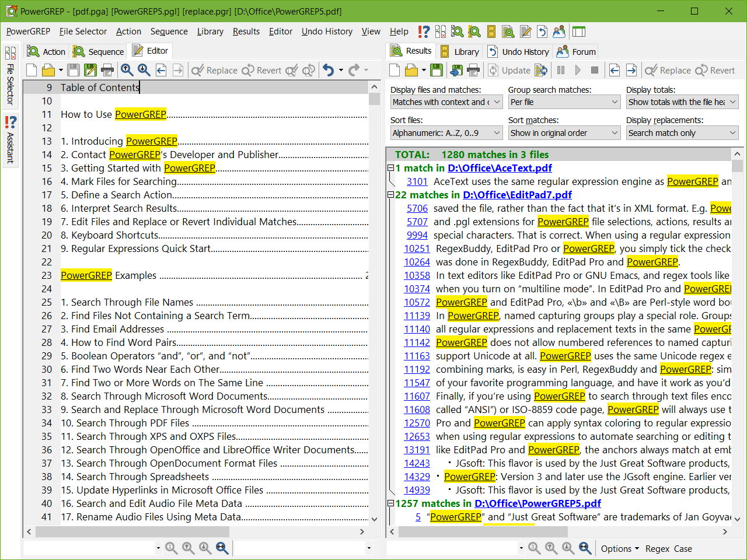Screen dimensions: 747x560
Task: Jump to result line 10251
Action: click(x=417, y=249)
